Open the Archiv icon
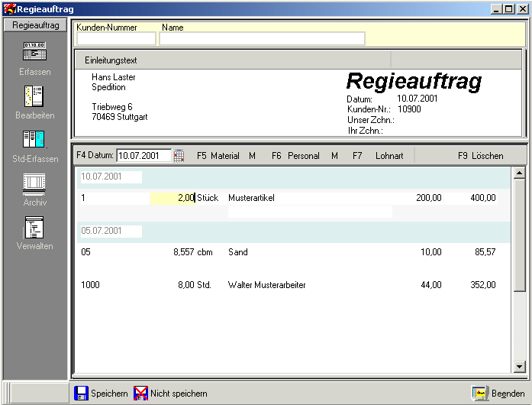The image size is (532, 405). click(x=34, y=184)
